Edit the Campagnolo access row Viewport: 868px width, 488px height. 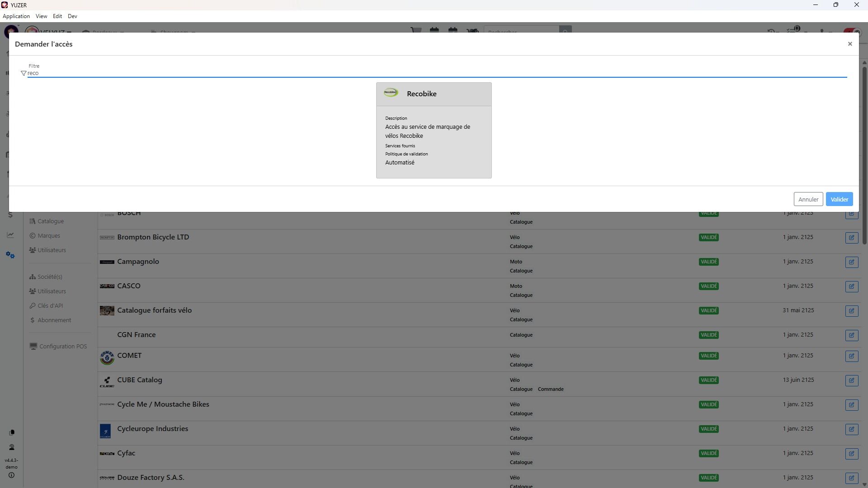click(851, 262)
